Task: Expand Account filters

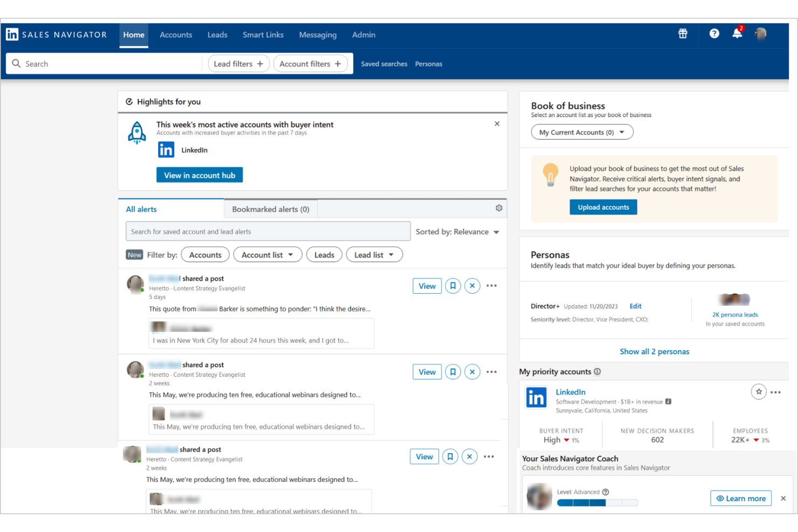Action: click(x=311, y=64)
